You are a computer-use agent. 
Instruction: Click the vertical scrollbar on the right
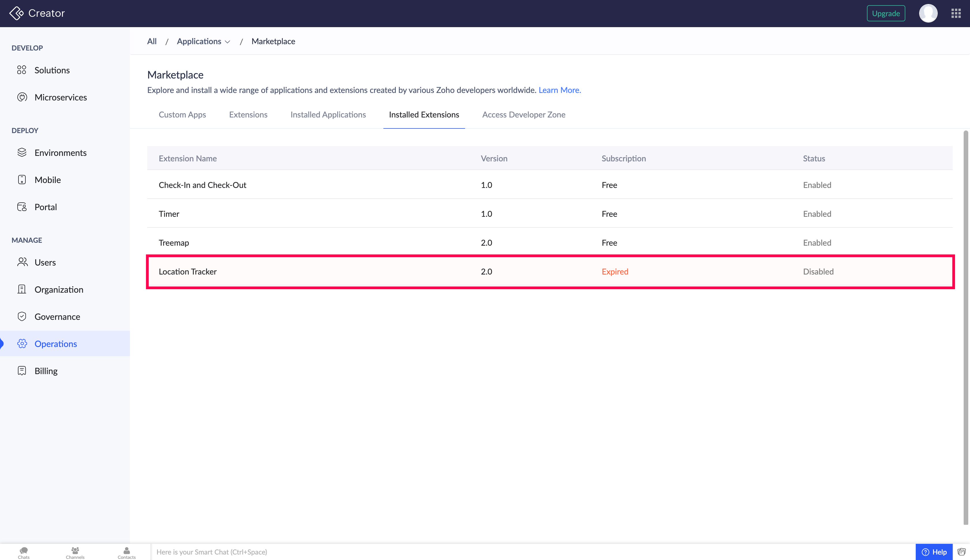click(965, 327)
